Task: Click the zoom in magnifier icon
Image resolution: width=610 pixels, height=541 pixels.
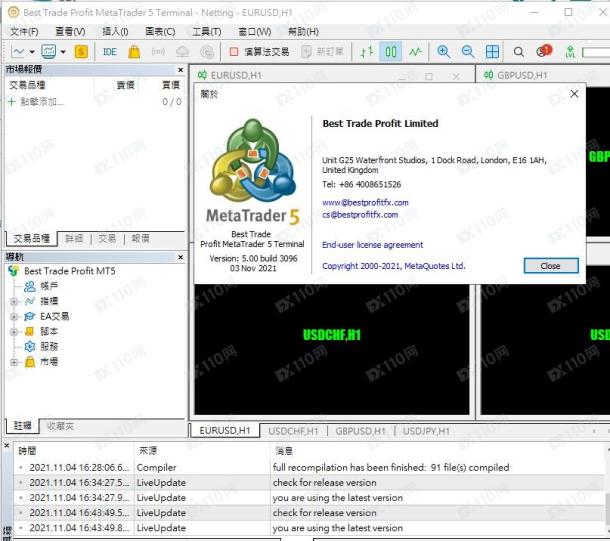Action: 443,52
